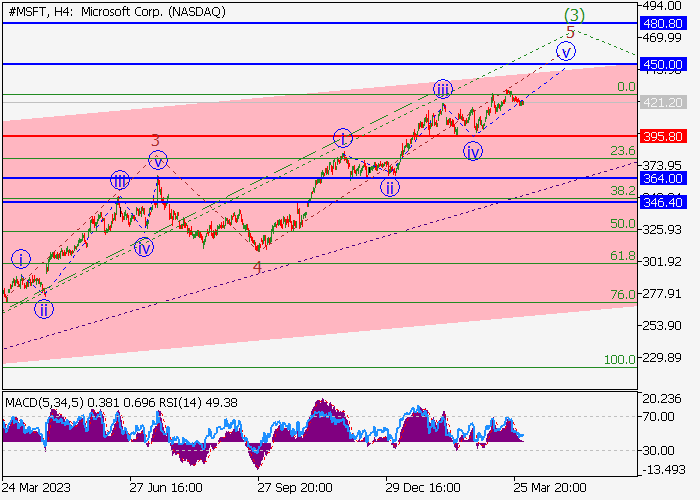Click the 20.236 indicator scale value
Viewport: 700px width, 500px height.
662,399
